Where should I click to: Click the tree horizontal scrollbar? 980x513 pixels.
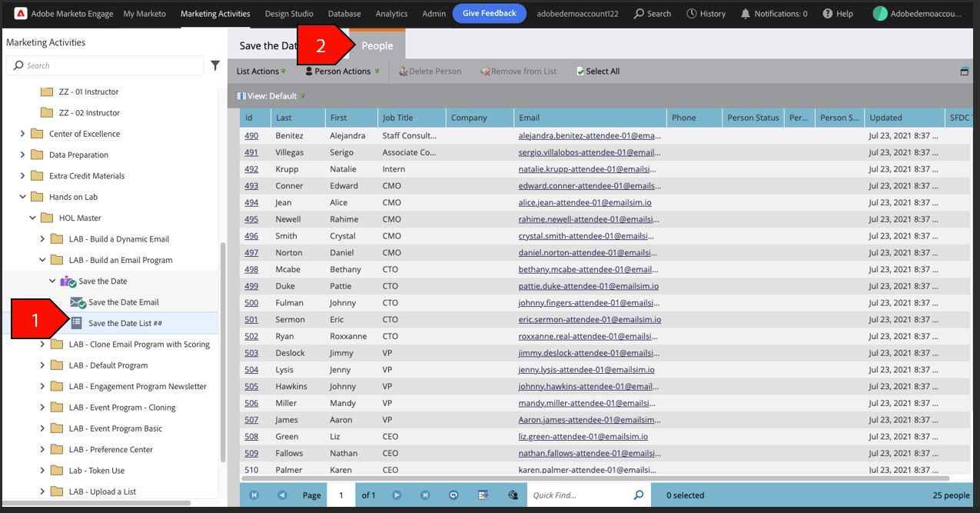(x=96, y=503)
